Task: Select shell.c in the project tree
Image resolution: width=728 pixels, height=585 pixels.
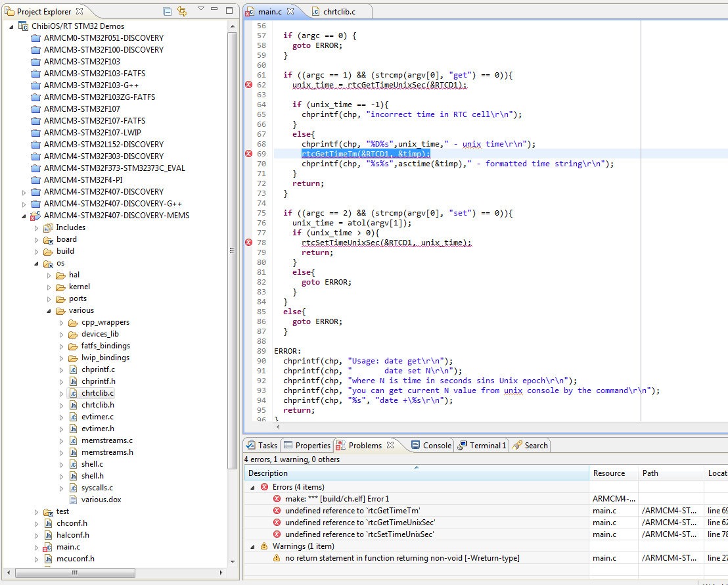Action: click(x=92, y=464)
